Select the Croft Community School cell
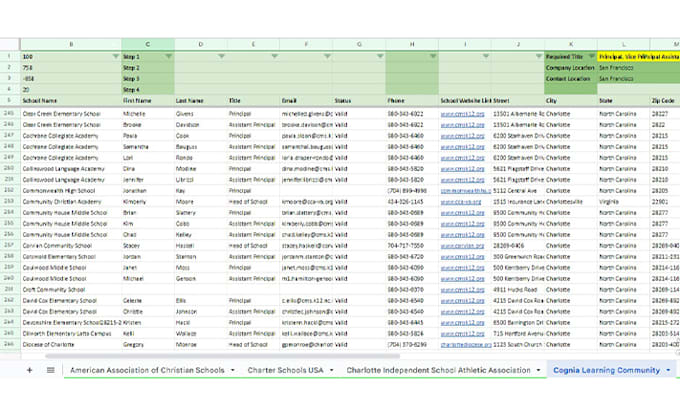Screen dimensions: 680x411 71,290
